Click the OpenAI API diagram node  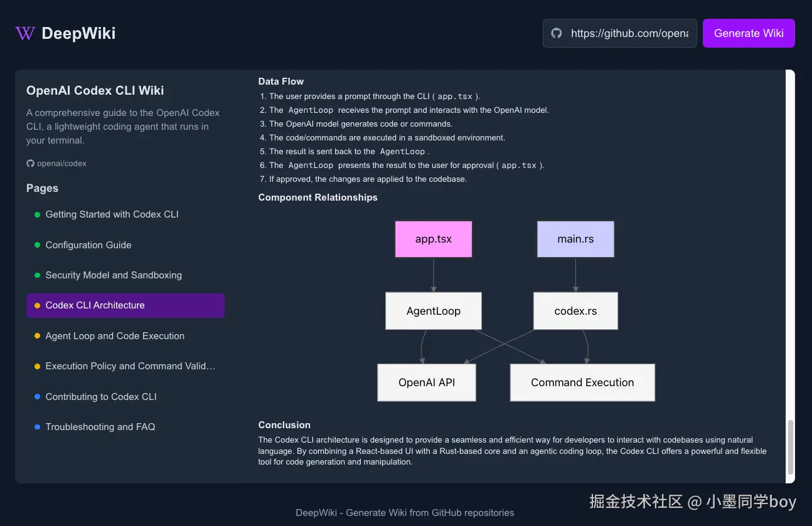(427, 382)
